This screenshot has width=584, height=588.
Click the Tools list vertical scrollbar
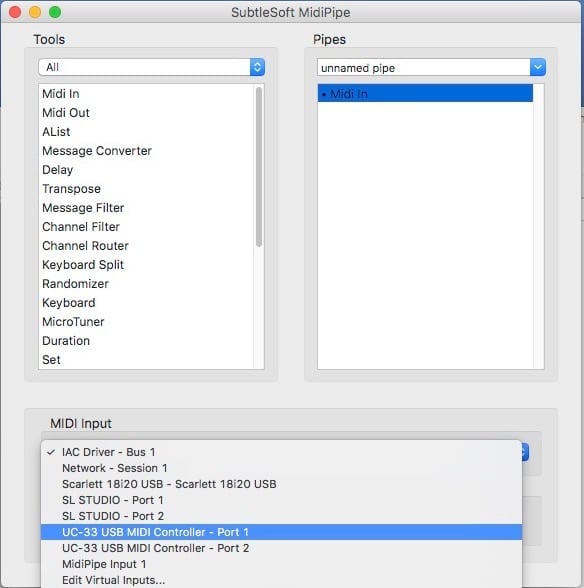point(259,167)
